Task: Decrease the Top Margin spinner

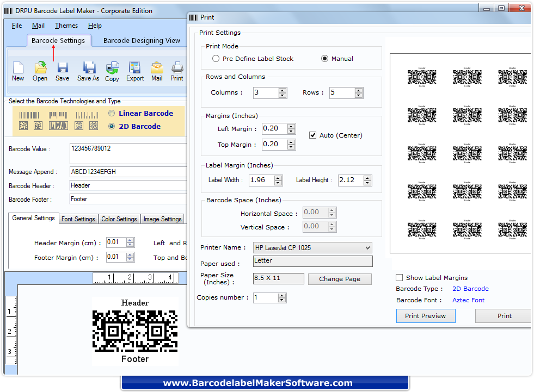Action: (x=291, y=147)
